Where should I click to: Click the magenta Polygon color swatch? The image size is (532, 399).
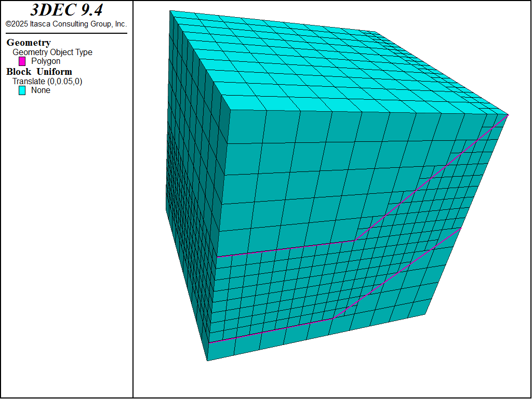click(x=22, y=61)
